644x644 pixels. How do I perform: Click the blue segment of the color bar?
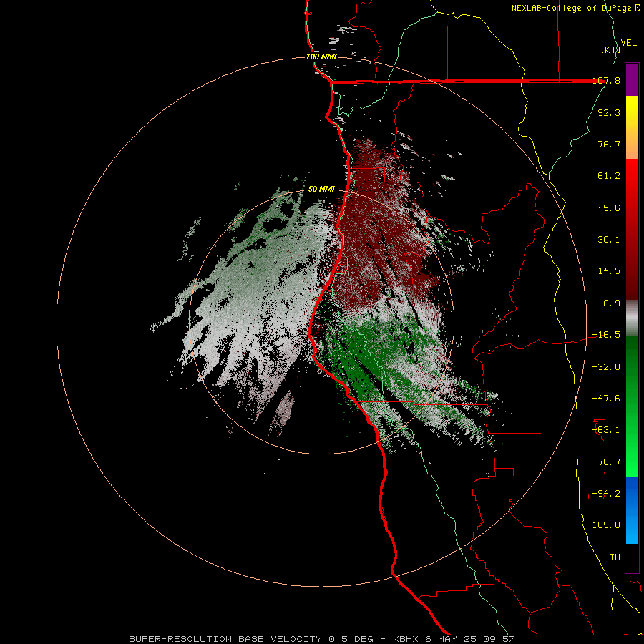[632, 510]
